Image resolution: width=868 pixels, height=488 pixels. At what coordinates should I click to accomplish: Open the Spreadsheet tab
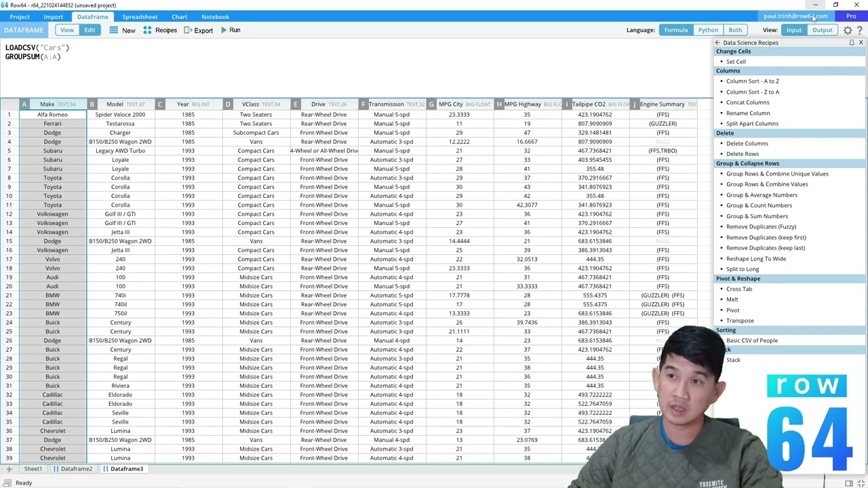click(140, 16)
